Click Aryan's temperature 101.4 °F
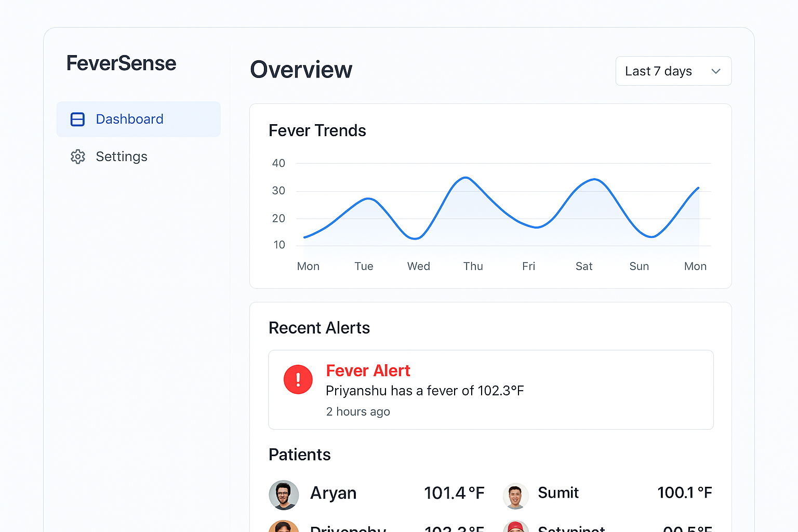798x532 pixels. 454,493
